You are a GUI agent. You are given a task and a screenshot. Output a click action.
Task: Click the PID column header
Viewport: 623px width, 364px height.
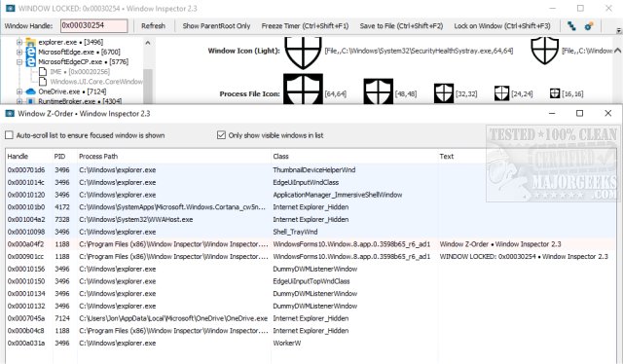pos(65,156)
